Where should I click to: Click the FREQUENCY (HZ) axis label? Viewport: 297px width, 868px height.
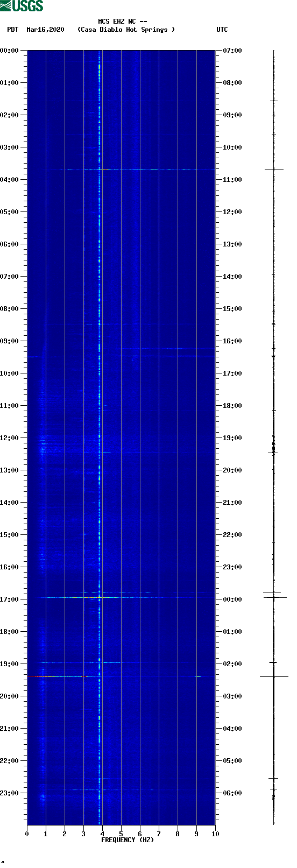coord(128,840)
